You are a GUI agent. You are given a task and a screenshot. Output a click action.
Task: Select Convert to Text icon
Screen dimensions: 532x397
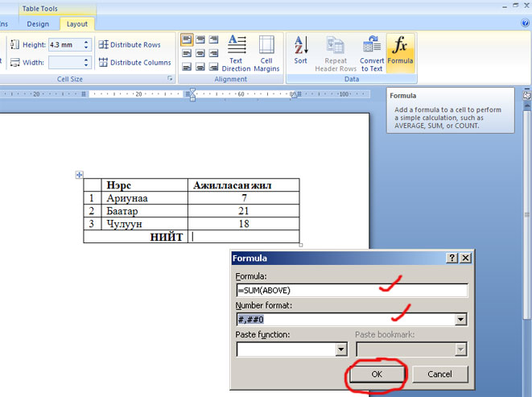point(372,53)
